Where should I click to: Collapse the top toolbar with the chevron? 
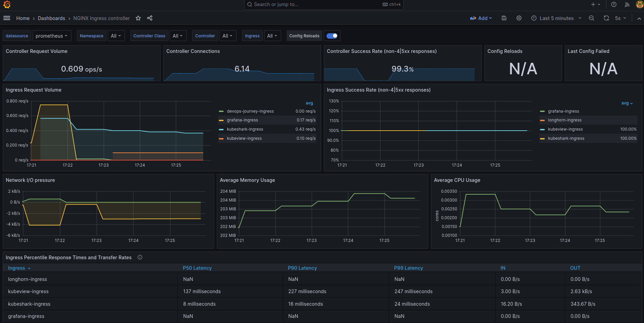click(639, 18)
